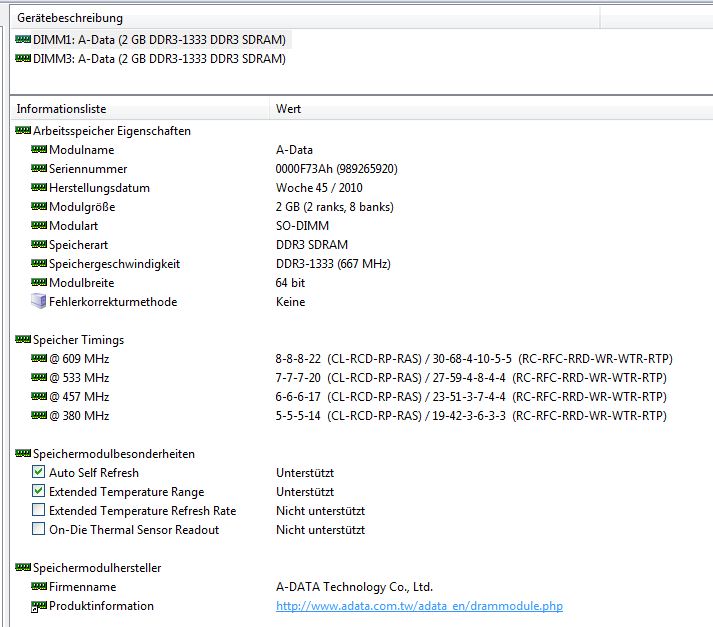Toggle the Auto Self Refresh checkbox
Screen dimensions: 713x627
(x=39, y=472)
